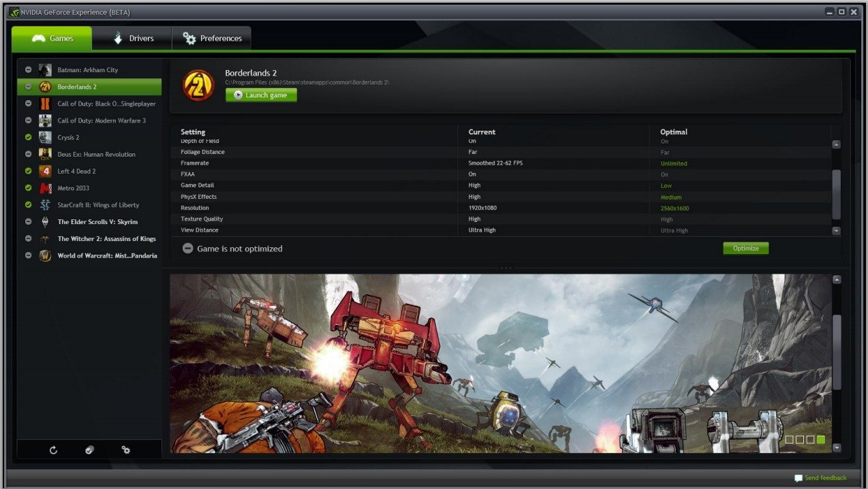Screen dimensions: 868x489
Task: Select first screenshot indicator square
Action: [789, 439]
